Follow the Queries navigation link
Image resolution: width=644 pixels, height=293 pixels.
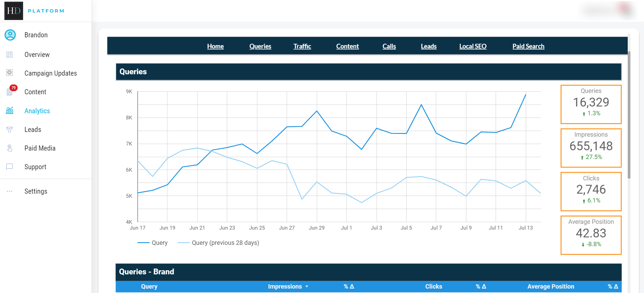click(x=260, y=46)
